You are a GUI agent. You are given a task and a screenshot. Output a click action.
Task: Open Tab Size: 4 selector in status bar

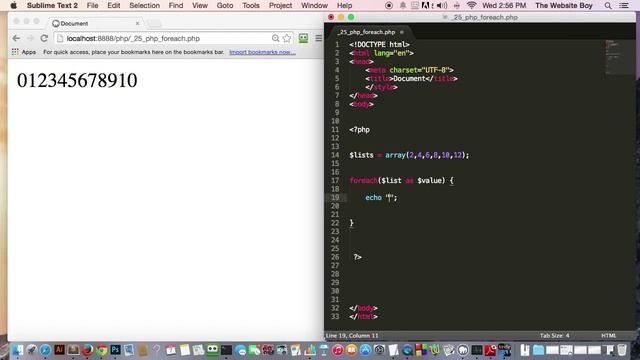click(555, 336)
